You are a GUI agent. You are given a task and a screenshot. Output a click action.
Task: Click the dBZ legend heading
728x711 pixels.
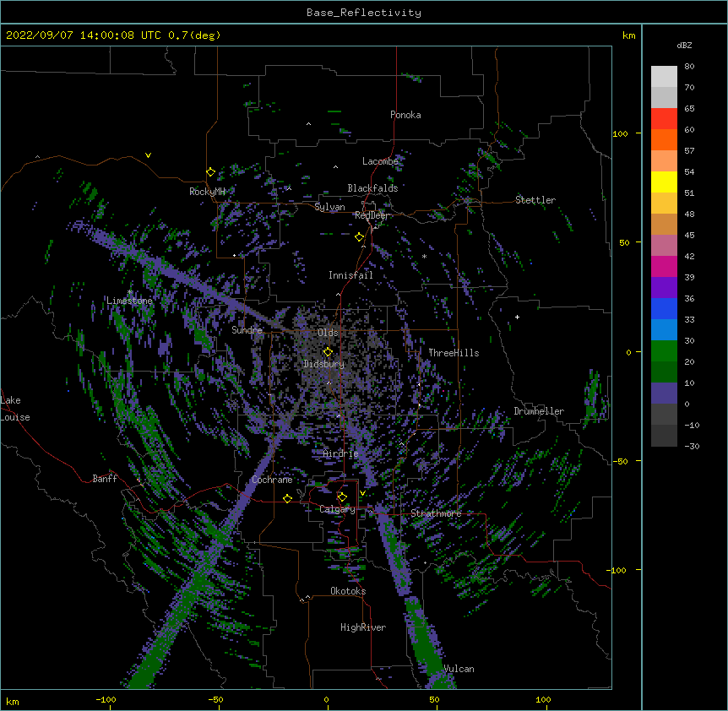point(684,46)
